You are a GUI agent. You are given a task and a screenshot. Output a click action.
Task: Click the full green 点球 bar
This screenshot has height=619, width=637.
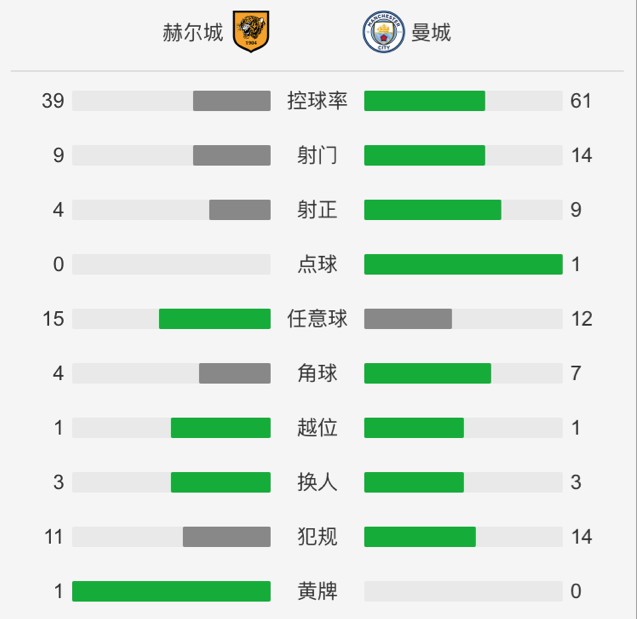point(463,264)
